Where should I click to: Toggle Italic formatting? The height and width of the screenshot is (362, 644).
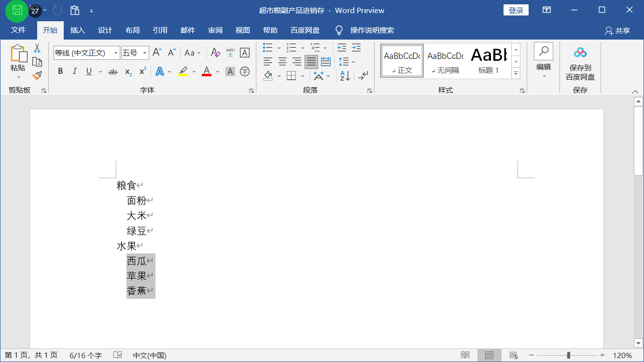point(74,71)
